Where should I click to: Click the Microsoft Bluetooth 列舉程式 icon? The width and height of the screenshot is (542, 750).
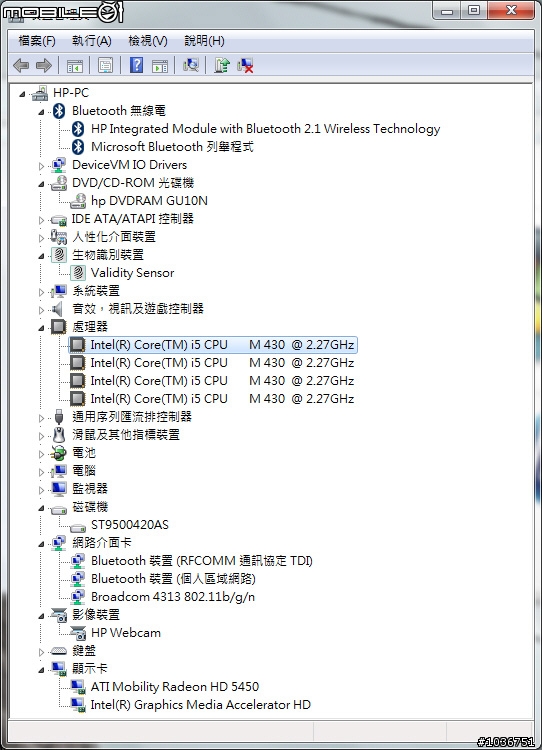pyautogui.click(x=78, y=147)
